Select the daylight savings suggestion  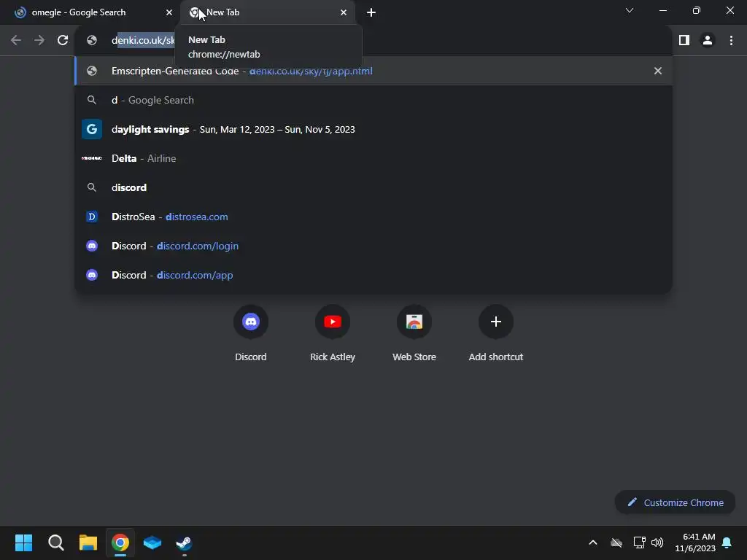pos(373,130)
